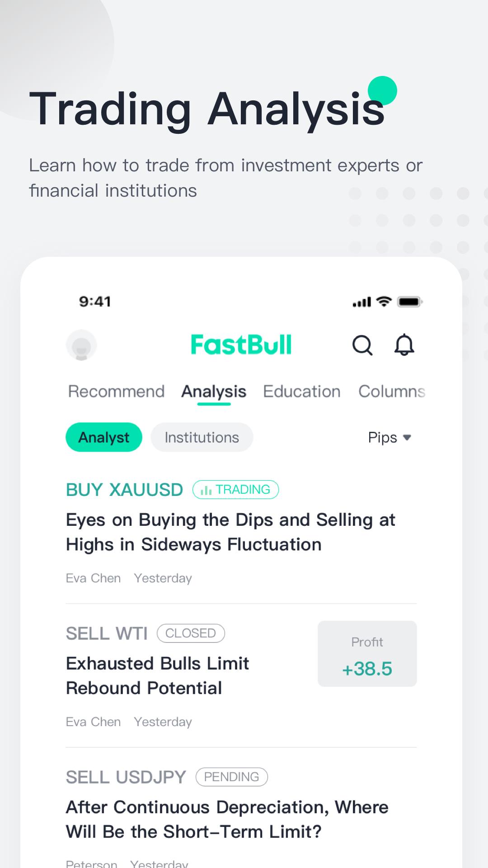Go to the Columns tab
The width and height of the screenshot is (488, 868).
391,392
